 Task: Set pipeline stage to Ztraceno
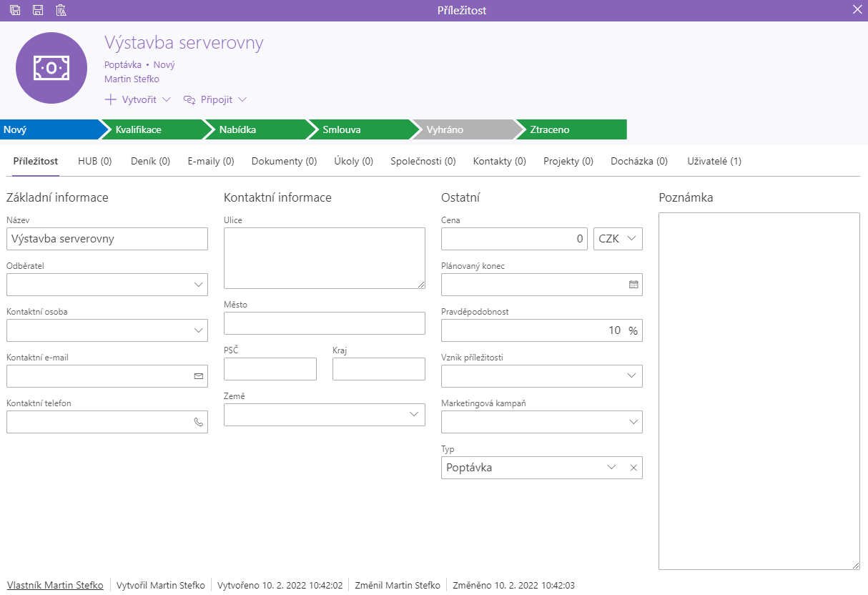tap(571, 129)
